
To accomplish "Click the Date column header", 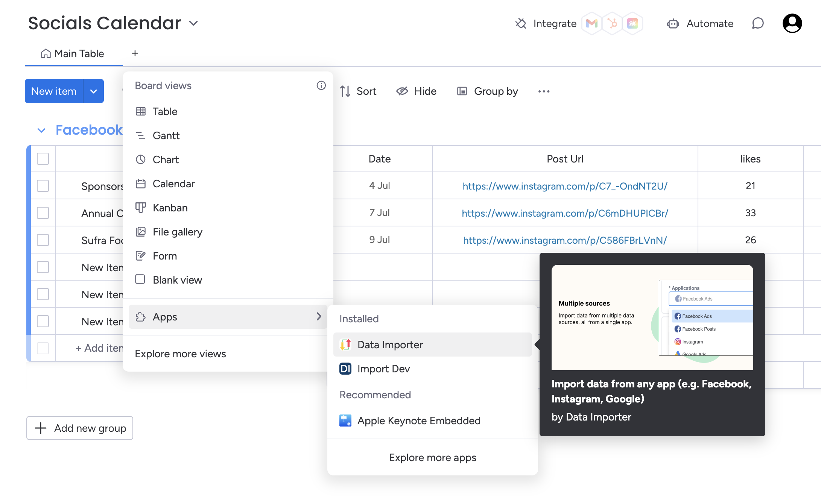I will [x=380, y=159].
